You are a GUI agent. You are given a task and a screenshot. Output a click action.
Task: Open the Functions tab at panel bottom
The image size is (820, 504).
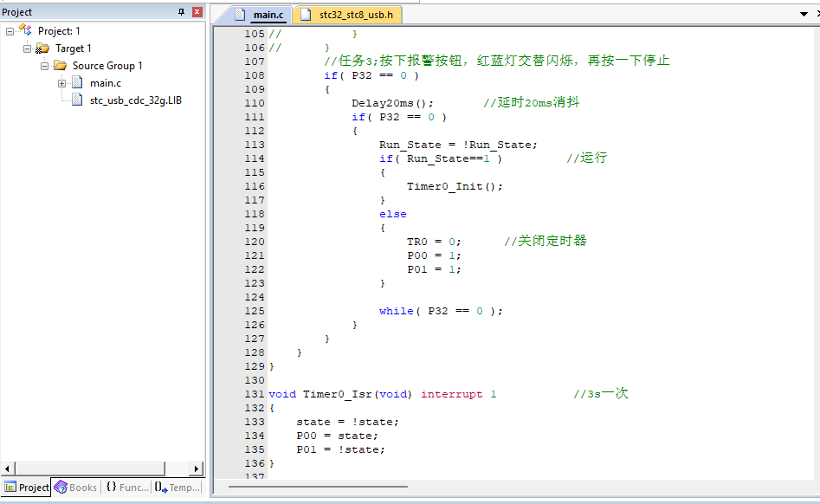tap(126, 488)
